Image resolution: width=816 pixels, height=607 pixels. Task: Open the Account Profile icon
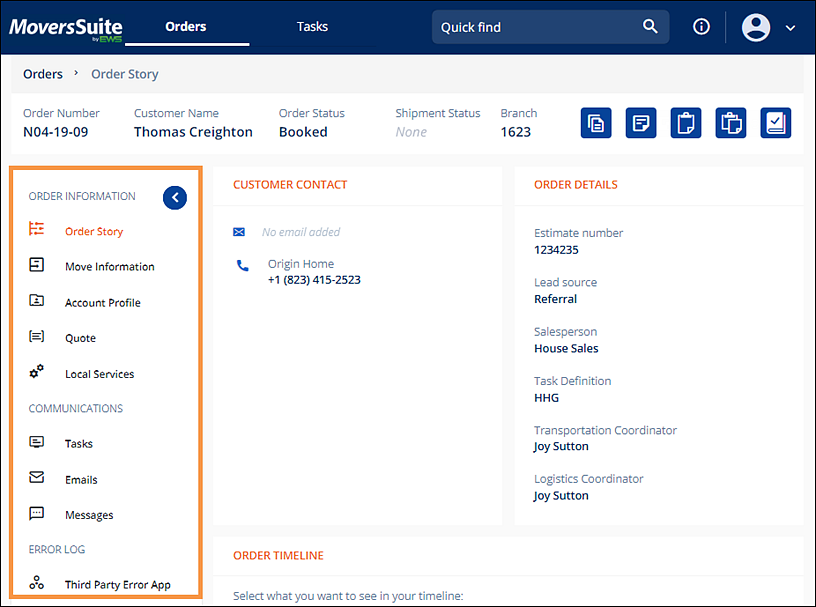(36, 301)
